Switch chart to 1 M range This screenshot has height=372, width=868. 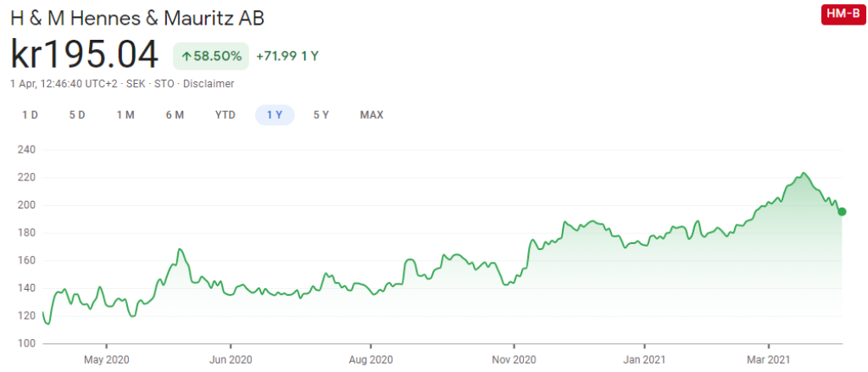(x=125, y=115)
